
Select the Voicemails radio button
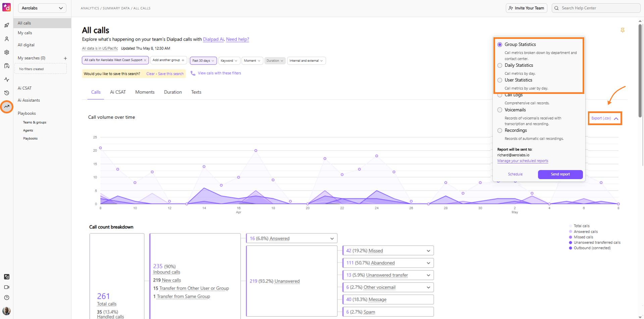(500, 110)
